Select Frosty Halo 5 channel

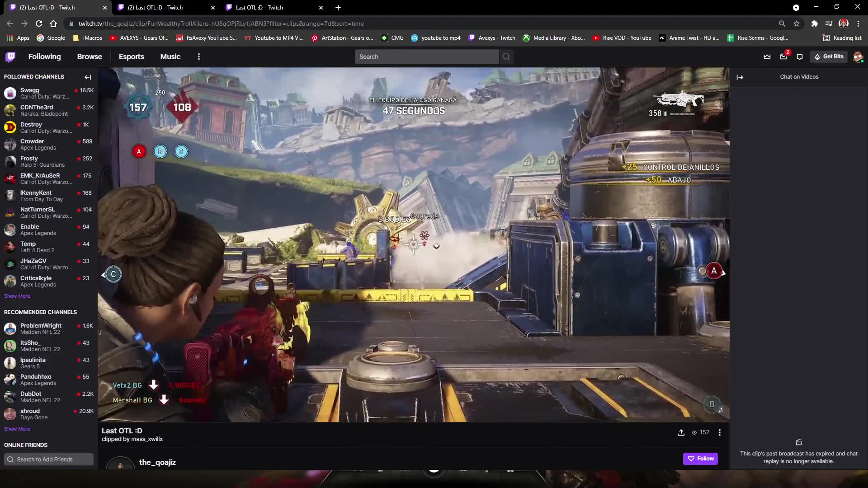click(49, 161)
